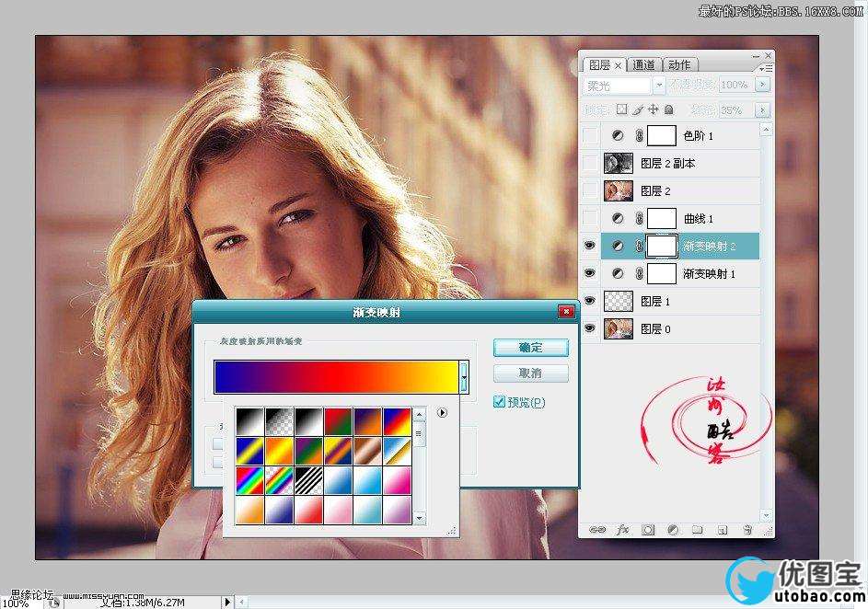
Task: Show the 曲线 1 layer visibility box
Action: point(591,218)
